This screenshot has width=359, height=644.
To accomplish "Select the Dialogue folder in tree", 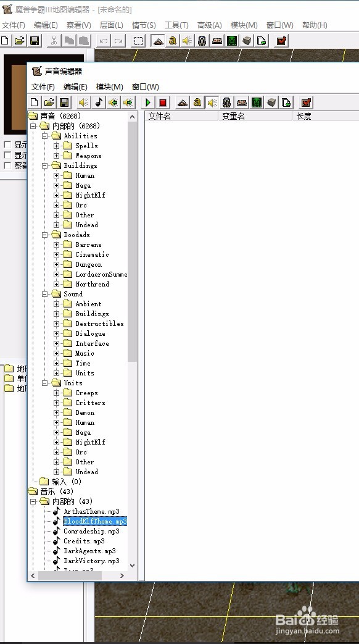I will [90, 333].
